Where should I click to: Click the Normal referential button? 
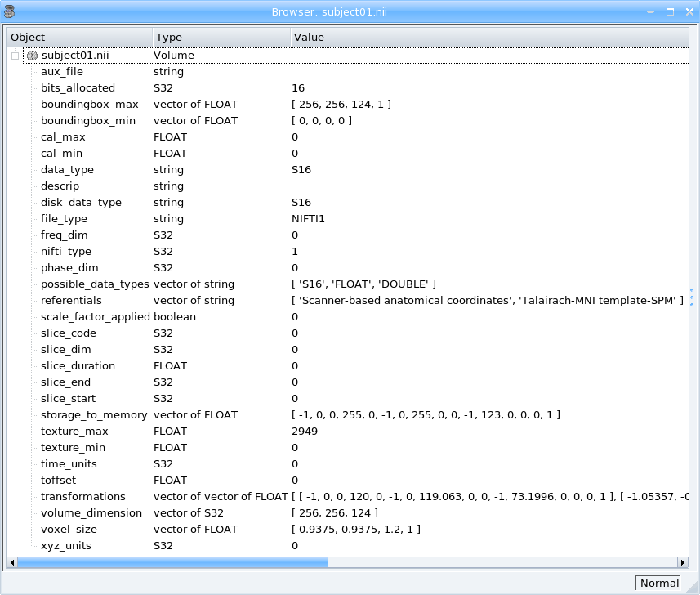tap(658, 583)
